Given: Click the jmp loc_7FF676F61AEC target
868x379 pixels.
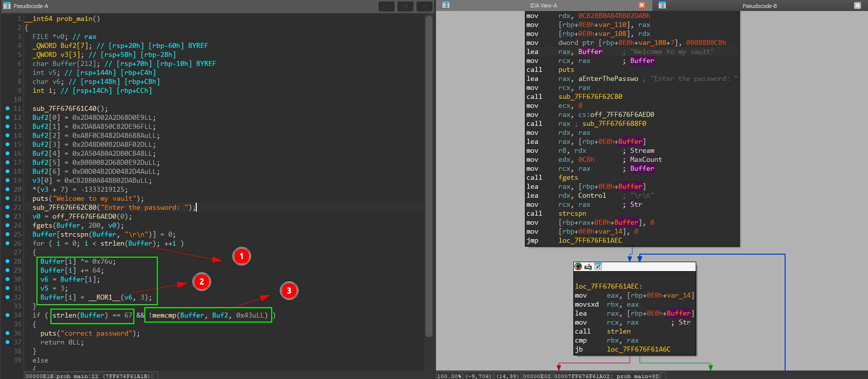Looking at the screenshot, I should coord(590,241).
